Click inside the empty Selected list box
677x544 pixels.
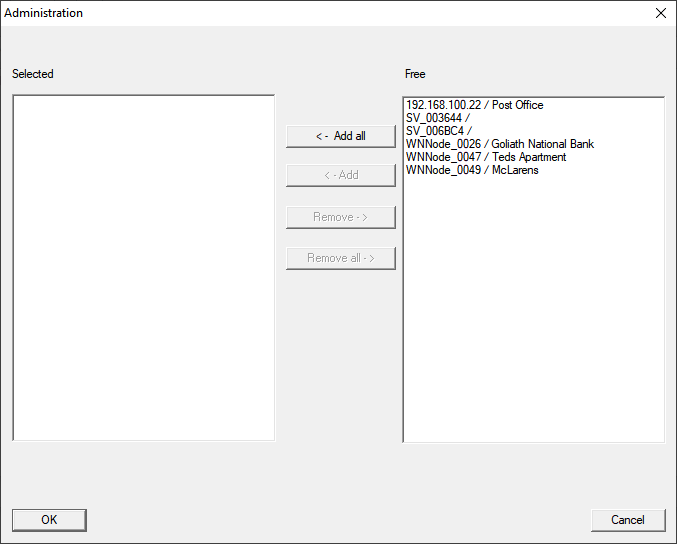(x=143, y=267)
